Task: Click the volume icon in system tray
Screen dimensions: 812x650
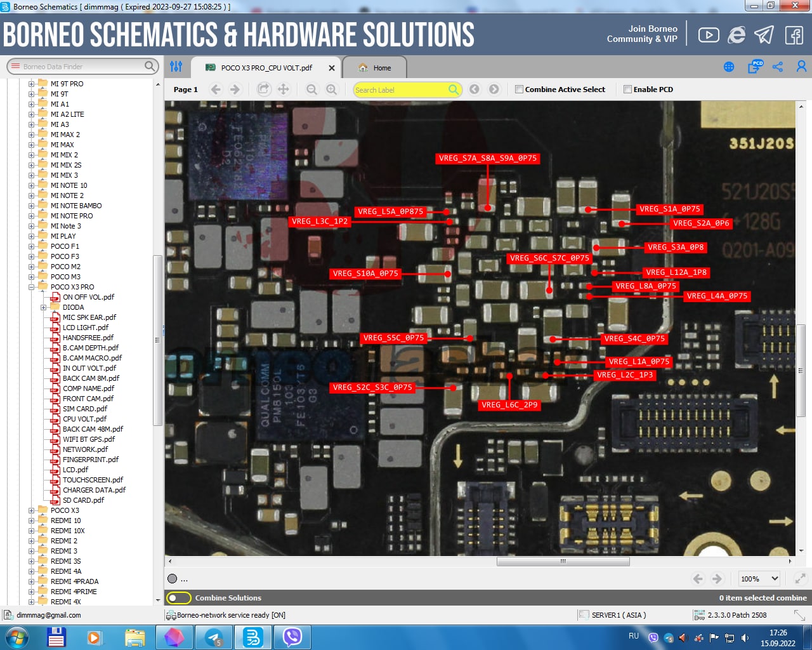Action: click(x=745, y=637)
